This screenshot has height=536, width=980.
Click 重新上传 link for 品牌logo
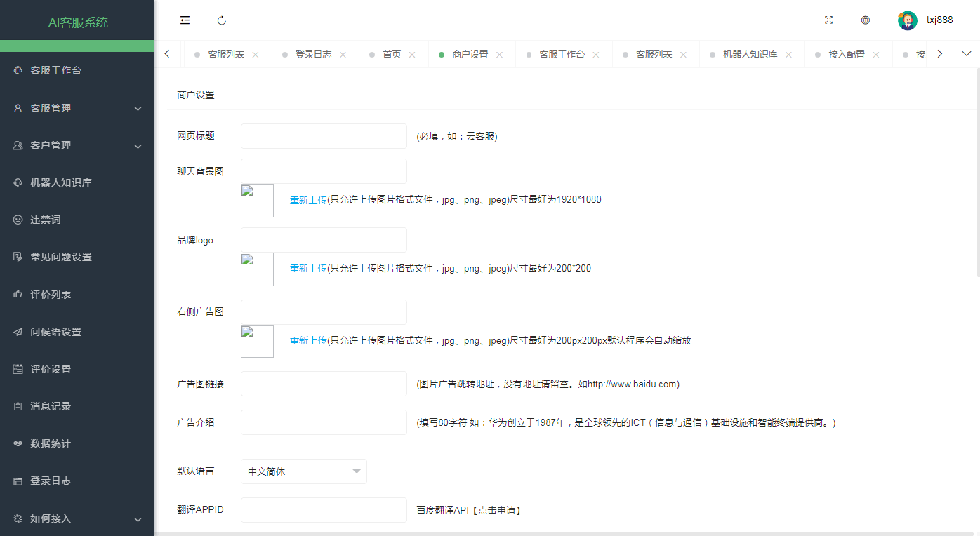(x=308, y=268)
